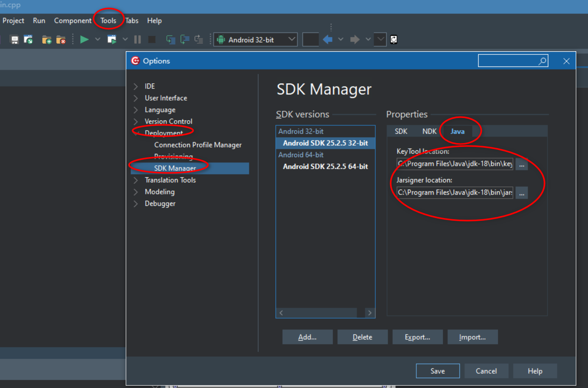Click the Export button under SDK versions

pos(417,337)
